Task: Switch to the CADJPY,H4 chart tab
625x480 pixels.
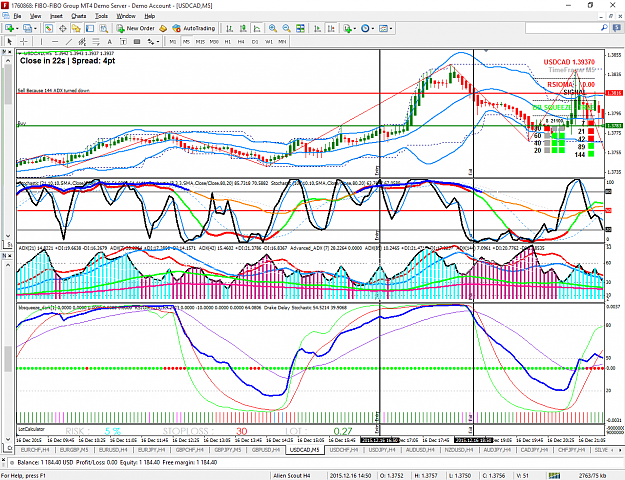Action: [534, 450]
